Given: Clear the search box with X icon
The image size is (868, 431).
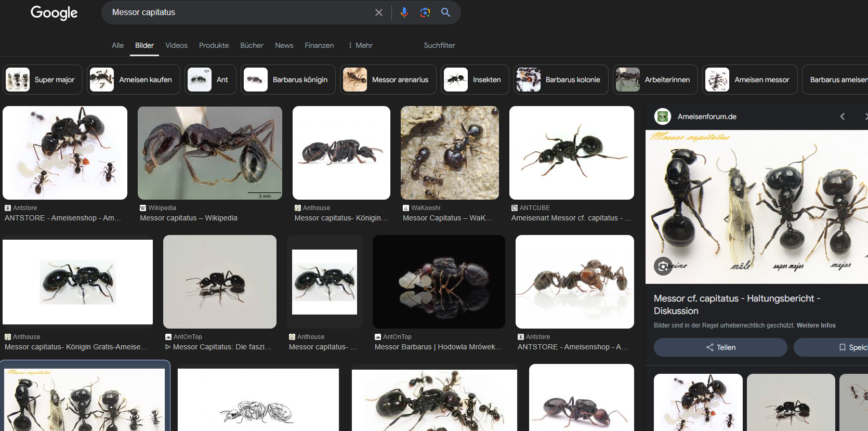Looking at the screenshot, I should [x=379, y=12].
